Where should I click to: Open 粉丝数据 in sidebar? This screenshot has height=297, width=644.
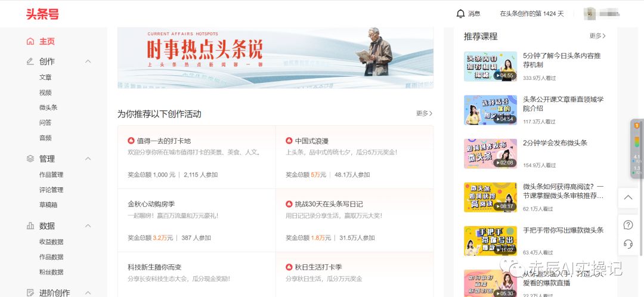coord(51,272)
